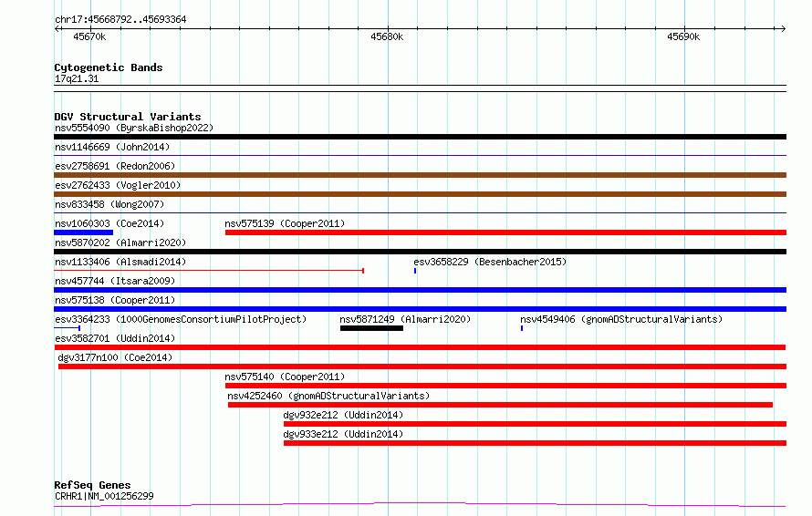Open the nsv575139 Cooper2011 red bar

tap(505, 232)
